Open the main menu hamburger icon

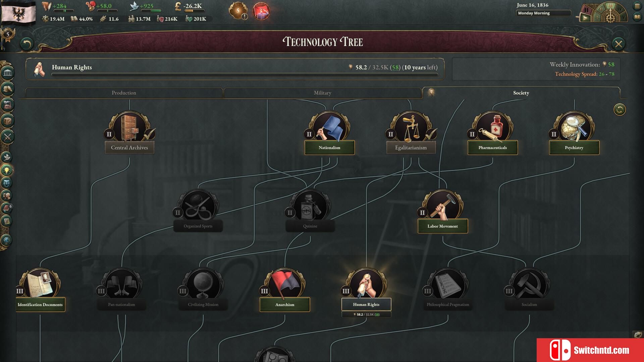tap(637, 6)
